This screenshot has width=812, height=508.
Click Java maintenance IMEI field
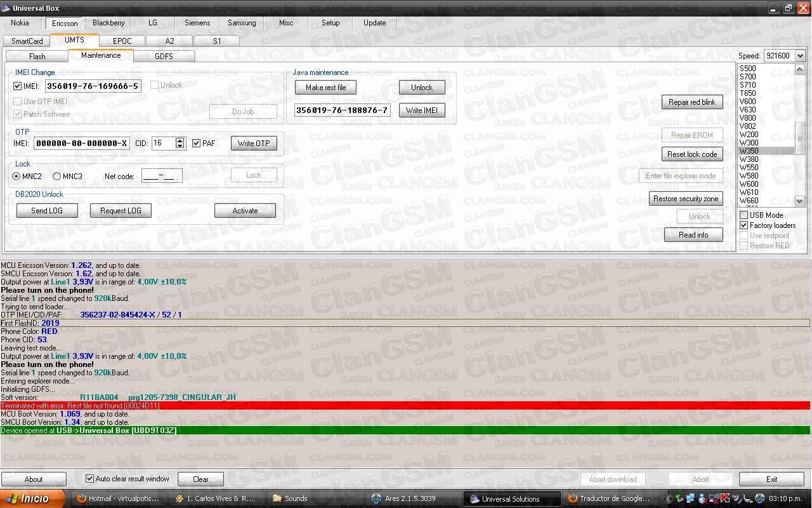pyautogui.click(x=342, y=110)
